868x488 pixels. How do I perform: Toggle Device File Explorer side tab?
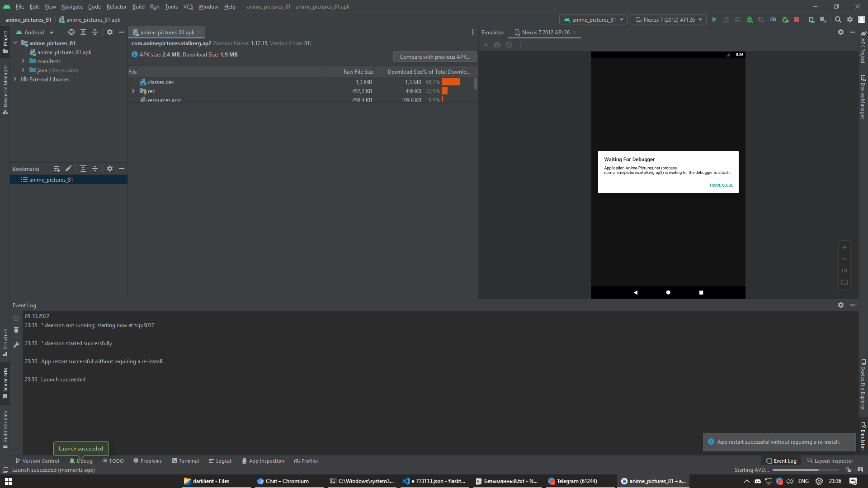(863, 384)
